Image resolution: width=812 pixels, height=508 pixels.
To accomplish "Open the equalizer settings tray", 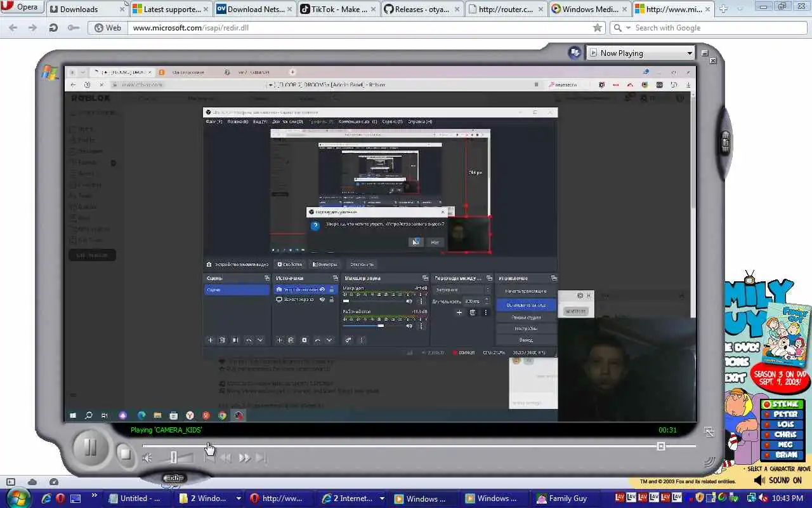I will coord(174,478).
